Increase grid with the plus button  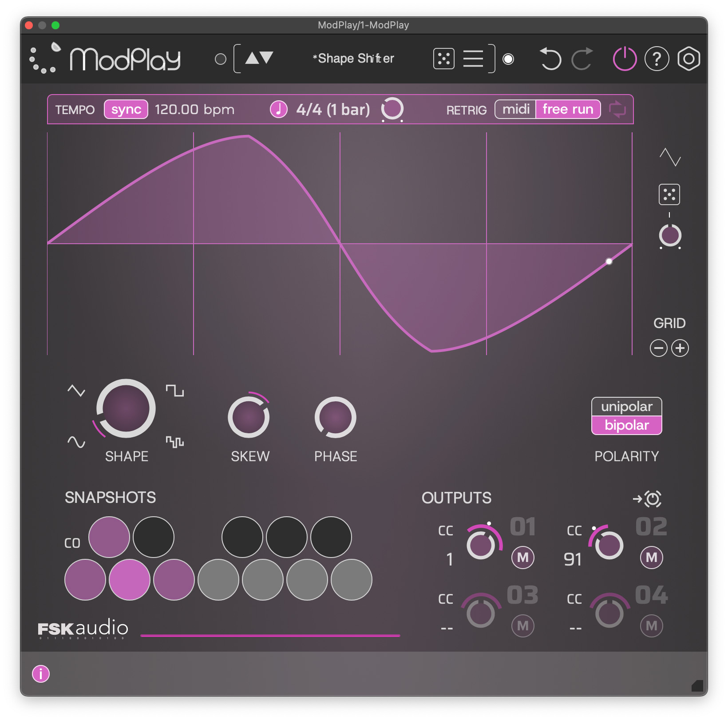(680, 348)
